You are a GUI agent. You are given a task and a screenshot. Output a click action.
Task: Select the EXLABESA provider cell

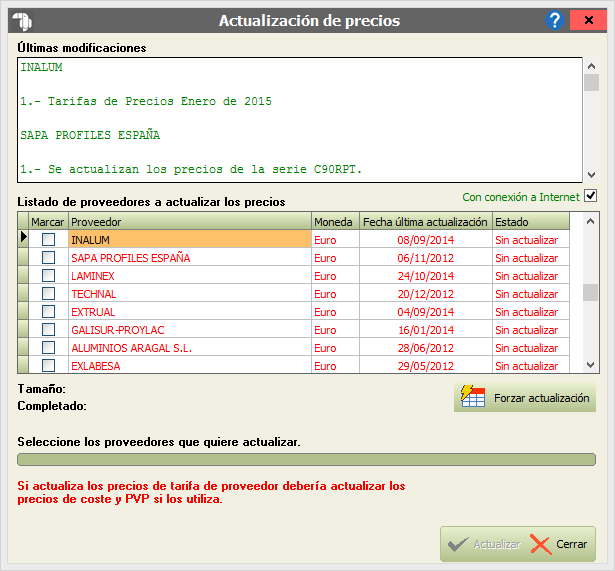click(x=190, y=365)
